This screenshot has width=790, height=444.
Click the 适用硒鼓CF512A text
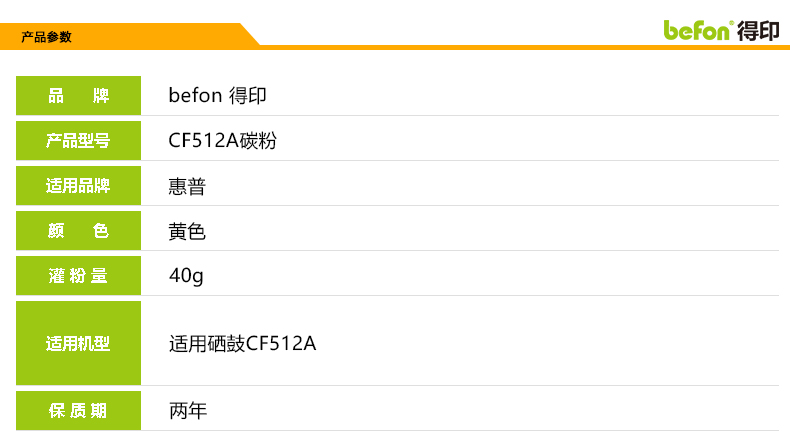coord(242,344)
